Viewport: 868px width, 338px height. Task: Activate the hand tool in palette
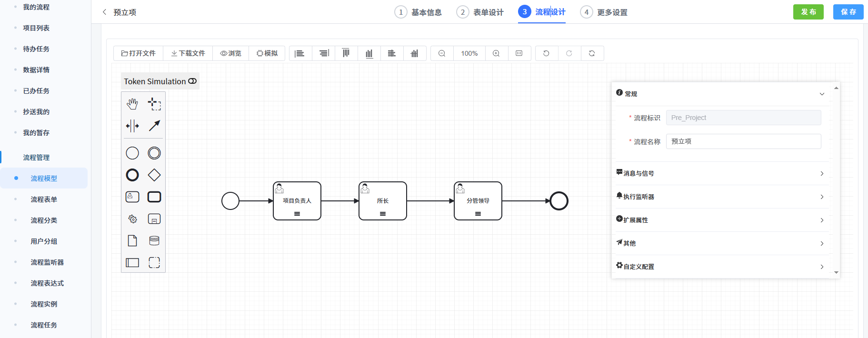(x=132, y=103)
